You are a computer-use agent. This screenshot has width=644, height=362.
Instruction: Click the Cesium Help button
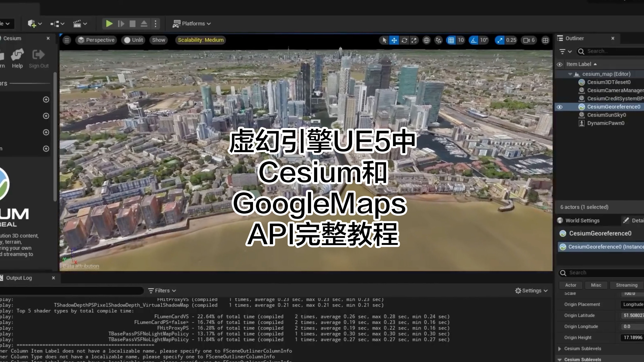pos(17,59)
